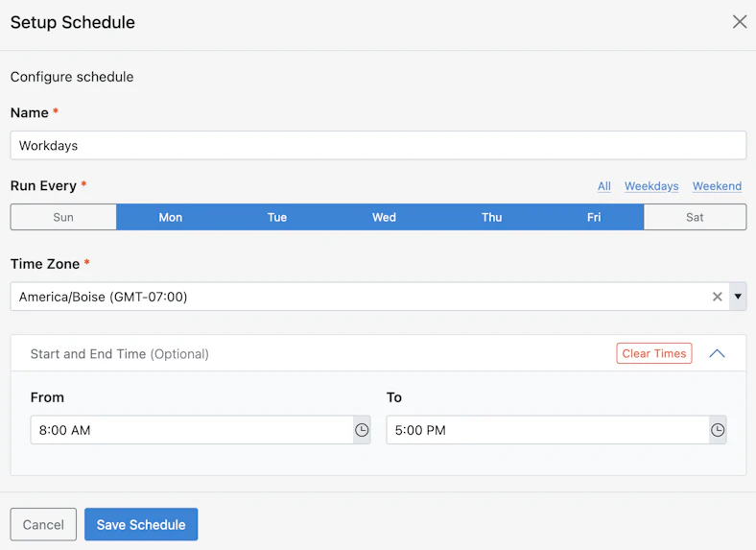Select All days link
Screen dimensions: 756x550
tap(604, 186)
